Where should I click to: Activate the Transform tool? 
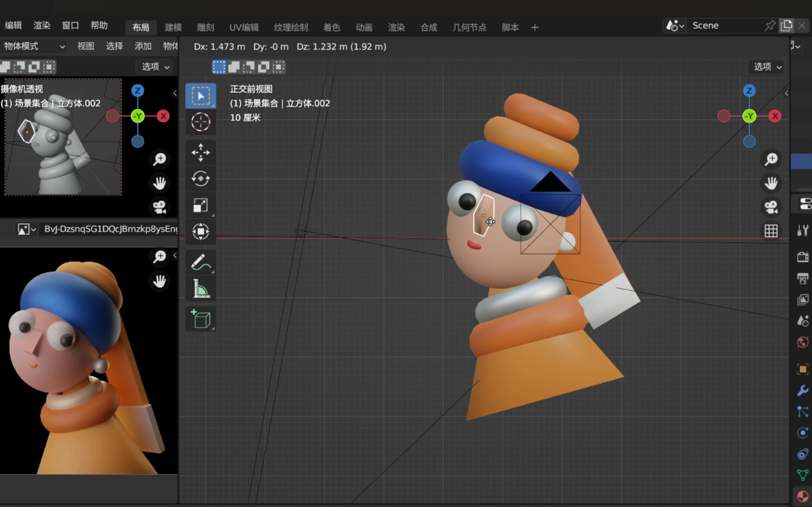pyautogui.click(x=200, y=231)
